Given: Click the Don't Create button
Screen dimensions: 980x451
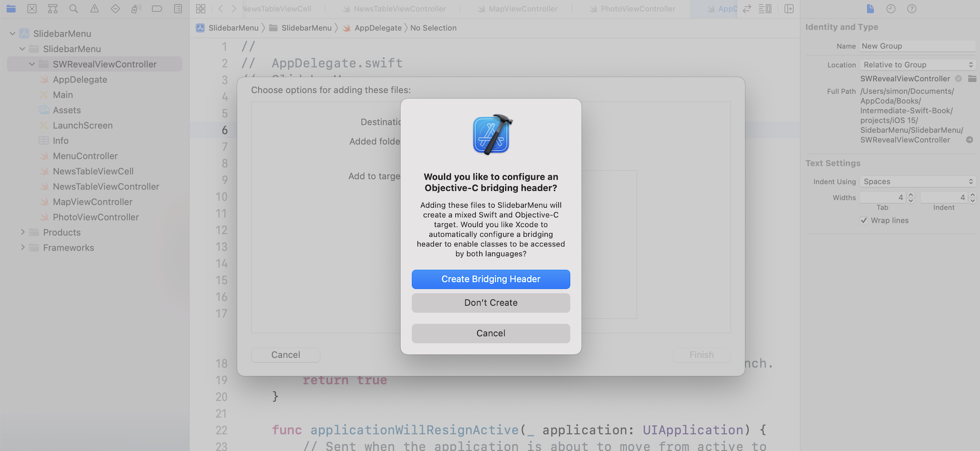Looking at the screenshot, I should [491, 303].
